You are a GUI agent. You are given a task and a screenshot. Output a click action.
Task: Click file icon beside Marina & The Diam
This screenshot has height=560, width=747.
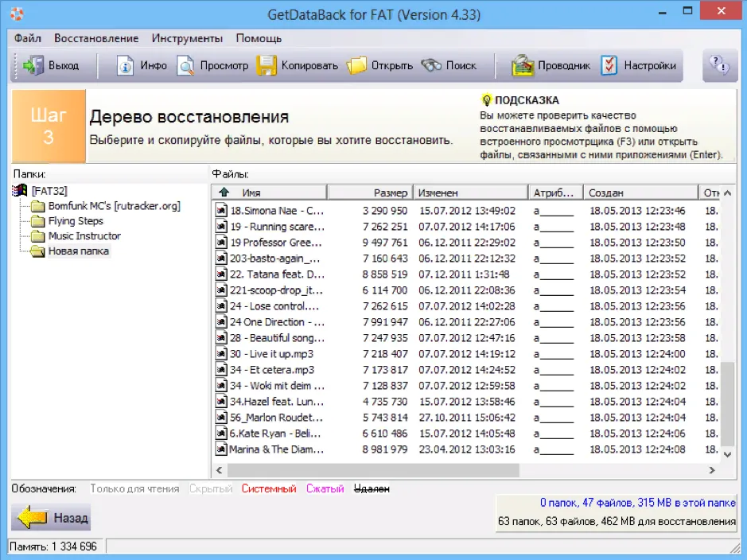tap(221, 449)
